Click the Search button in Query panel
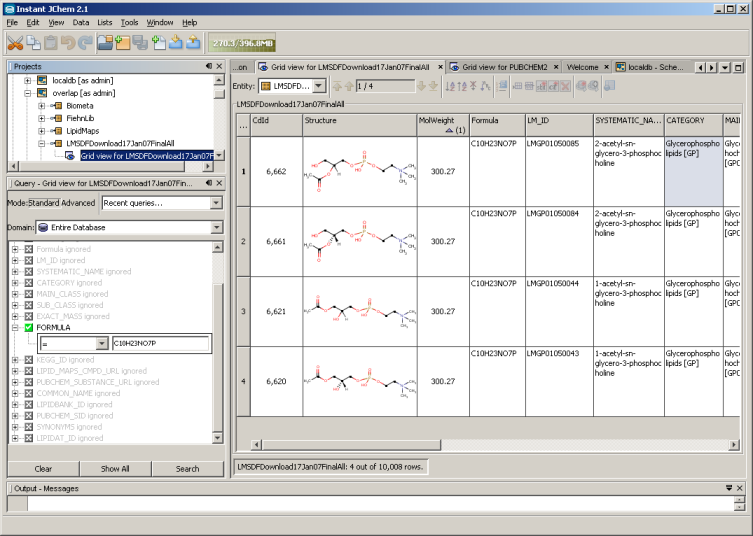 tap(187, 468)
